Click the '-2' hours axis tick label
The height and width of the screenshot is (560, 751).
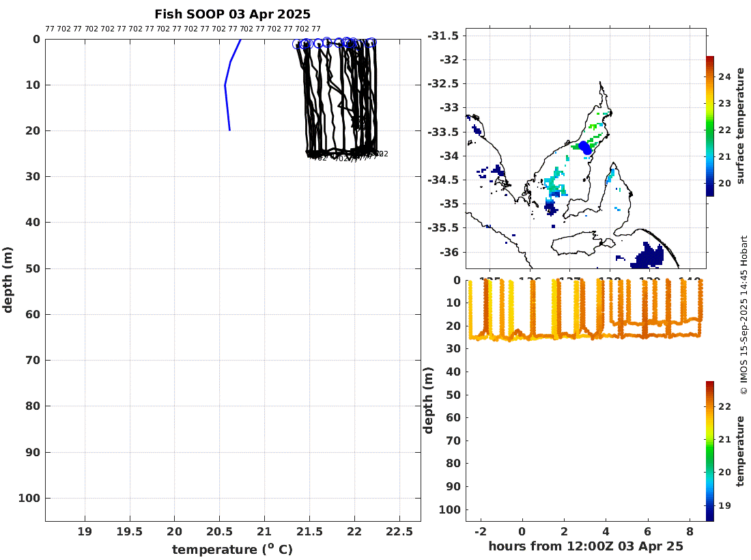coord(481,531)
